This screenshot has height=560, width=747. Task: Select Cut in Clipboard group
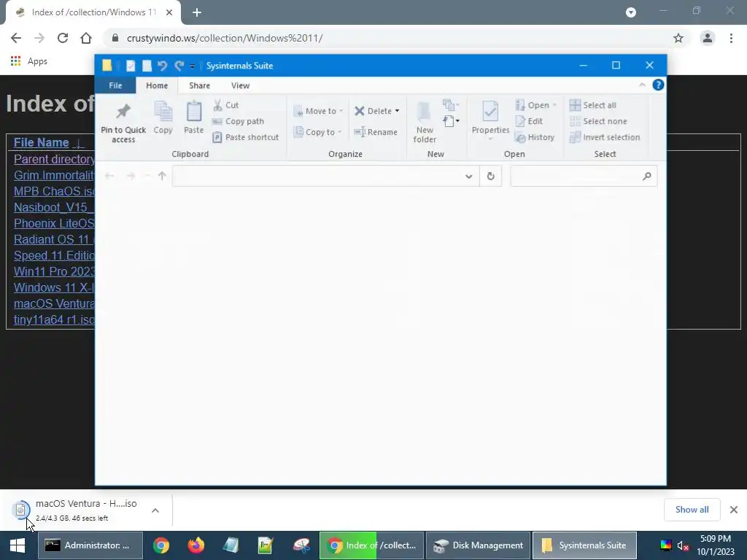point(226,105)
